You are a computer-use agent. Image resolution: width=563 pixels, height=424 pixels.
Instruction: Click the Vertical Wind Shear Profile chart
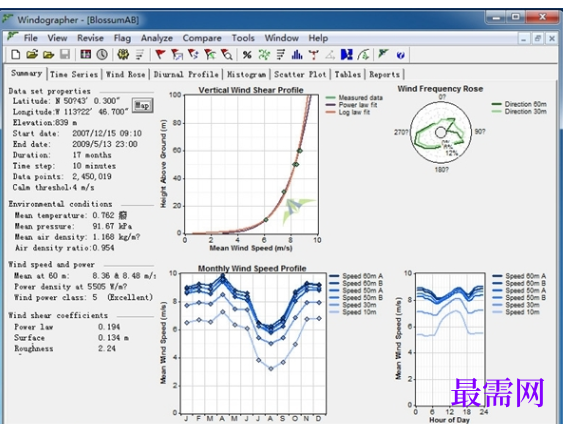click(251, 164)
